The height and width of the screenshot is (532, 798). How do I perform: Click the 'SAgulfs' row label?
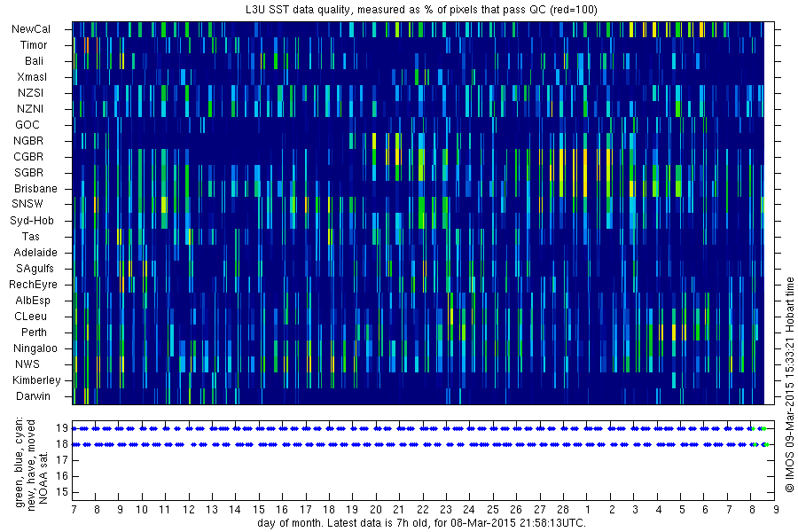[35, 269]
